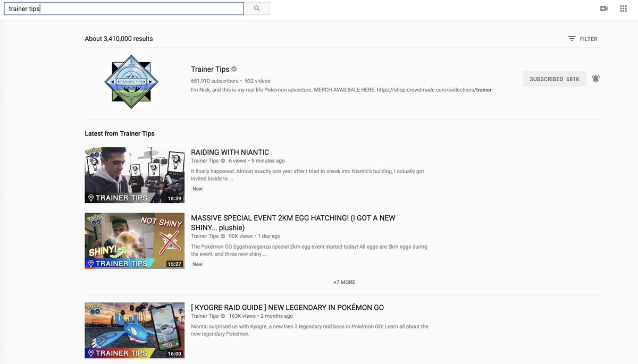Screen dimensions: 638x364
Task: Click the channel description starting I'm Nick
Action: tap(342, 90)
